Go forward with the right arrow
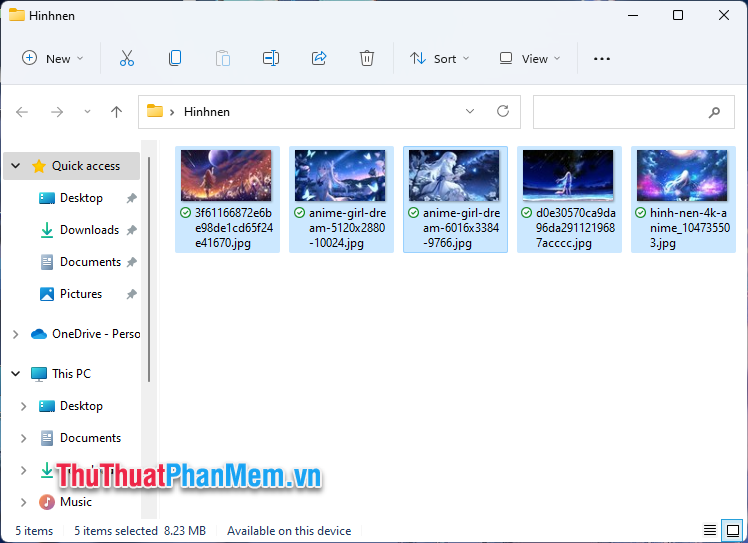748x543 pixels. click(x=57, y=112)
